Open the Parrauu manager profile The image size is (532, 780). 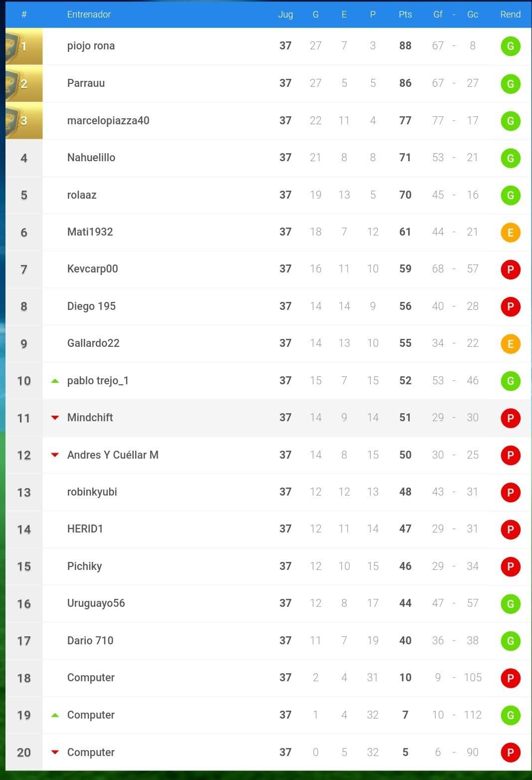click(86, 83)
